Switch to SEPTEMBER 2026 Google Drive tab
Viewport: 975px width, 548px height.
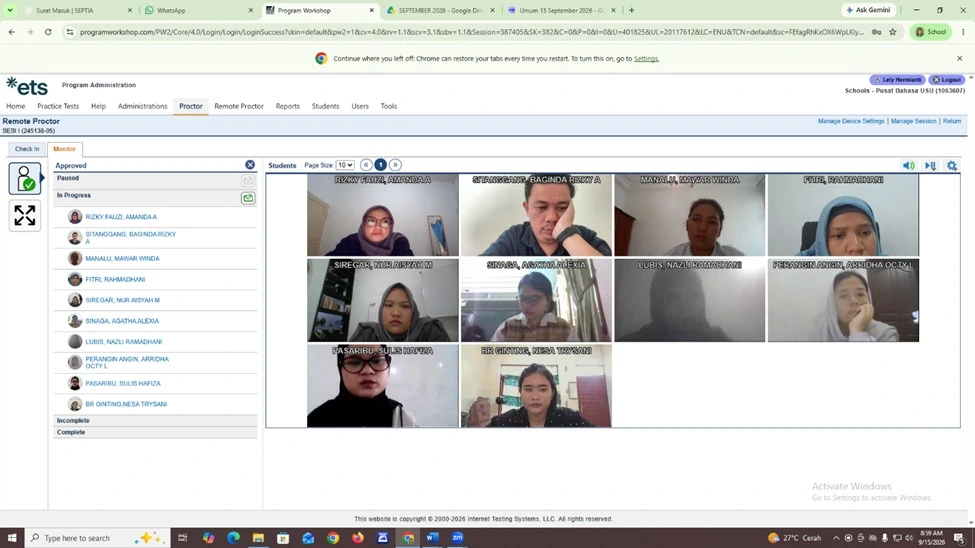coord(441,11)
